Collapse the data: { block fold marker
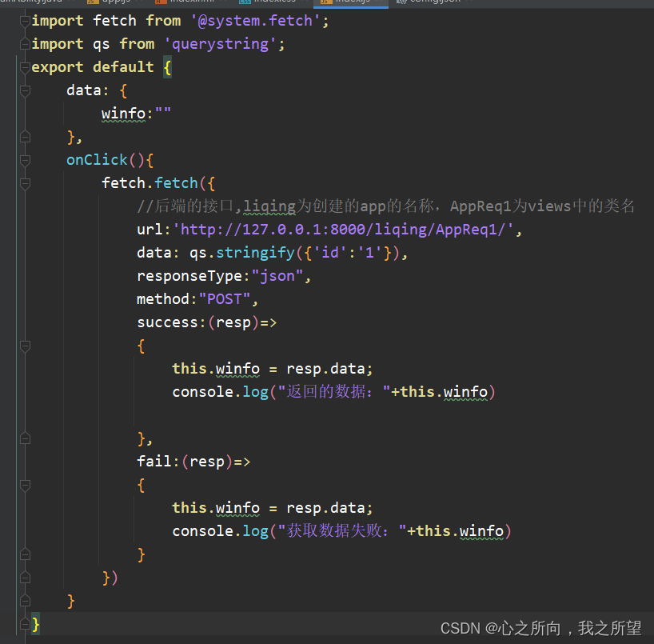This screenshot has width=654, height=644. pos(25,90)
